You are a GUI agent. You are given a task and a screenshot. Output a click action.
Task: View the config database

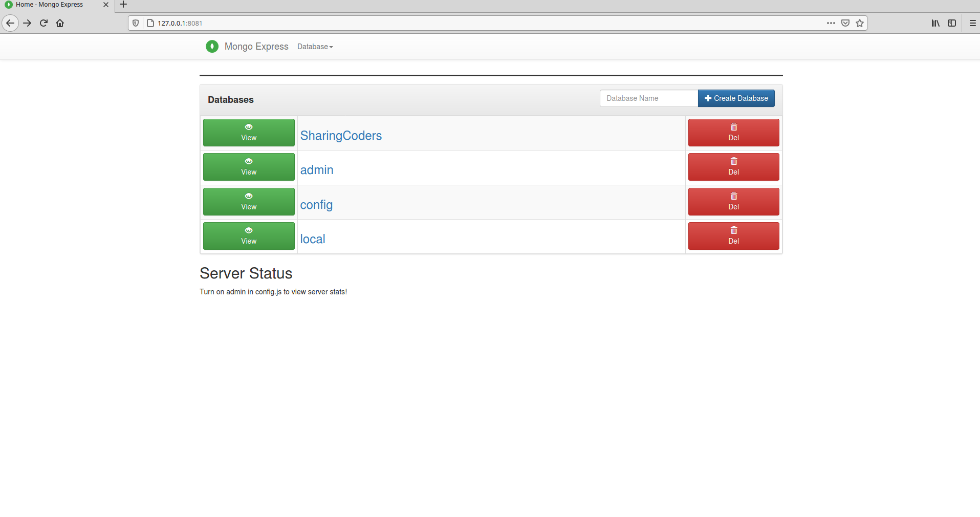[249, 202]
